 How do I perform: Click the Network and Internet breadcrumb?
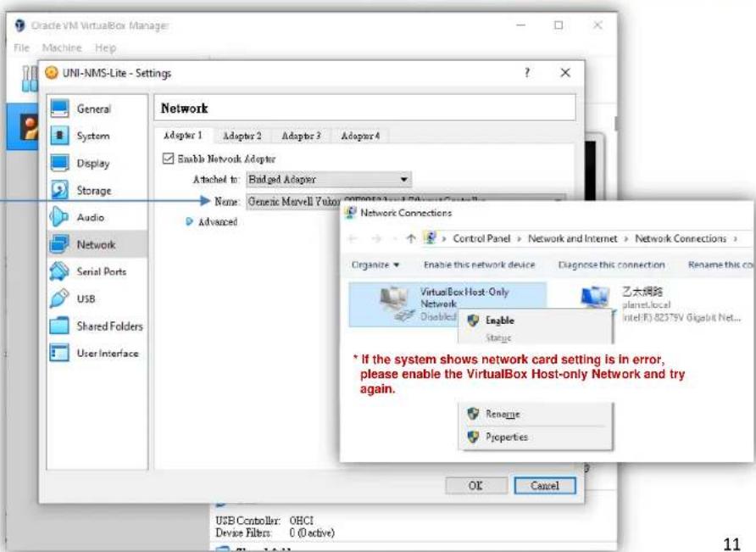click(572, 238)
